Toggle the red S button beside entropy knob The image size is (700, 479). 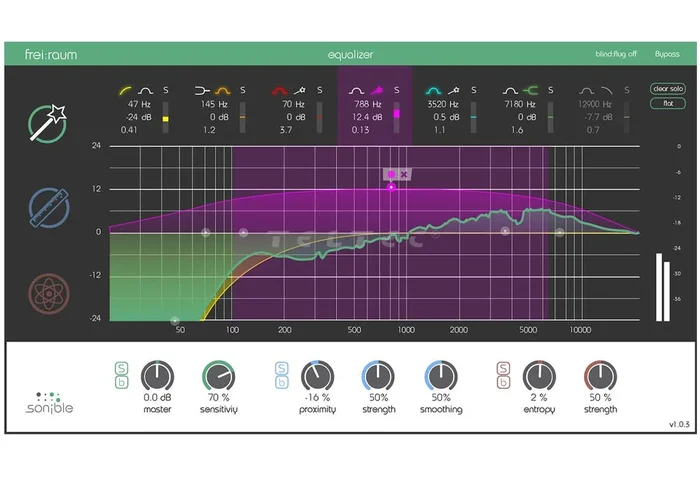pyautogui.click(x=503, y=368)
